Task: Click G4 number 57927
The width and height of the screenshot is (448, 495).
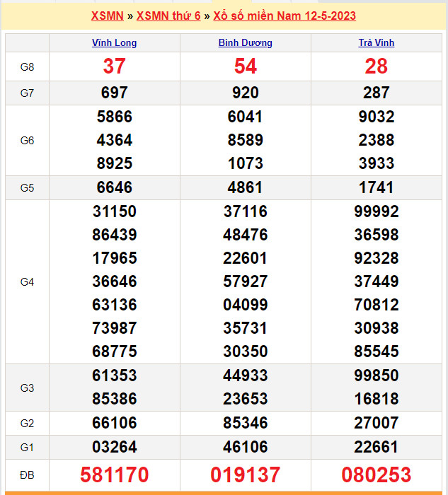Action: [x=245, y=281]
